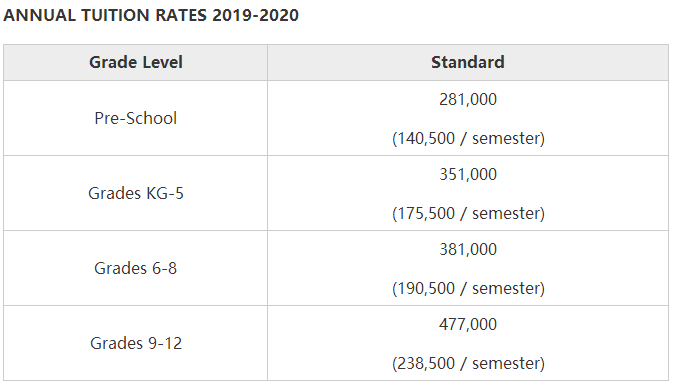
Task: Select the Grade Level column header
Action: [x=136, y=62]
